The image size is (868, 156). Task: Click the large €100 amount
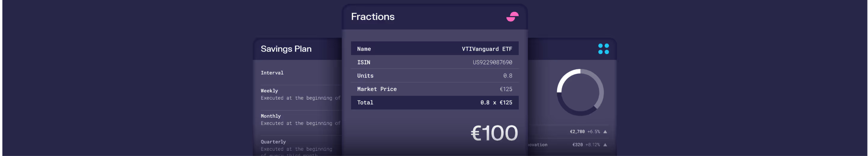pos(494,133)
